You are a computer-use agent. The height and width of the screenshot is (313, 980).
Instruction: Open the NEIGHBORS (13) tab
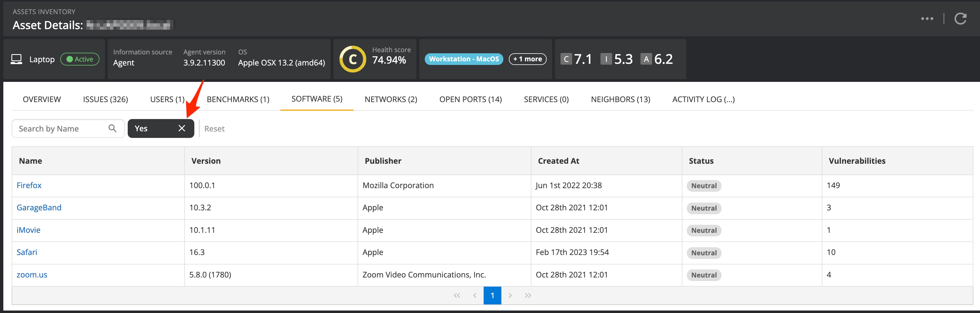(x=620, y=99)
